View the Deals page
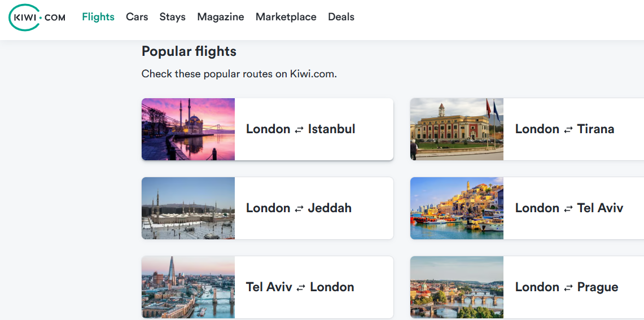This screenshot has height=320, width=644. (341, 17)
